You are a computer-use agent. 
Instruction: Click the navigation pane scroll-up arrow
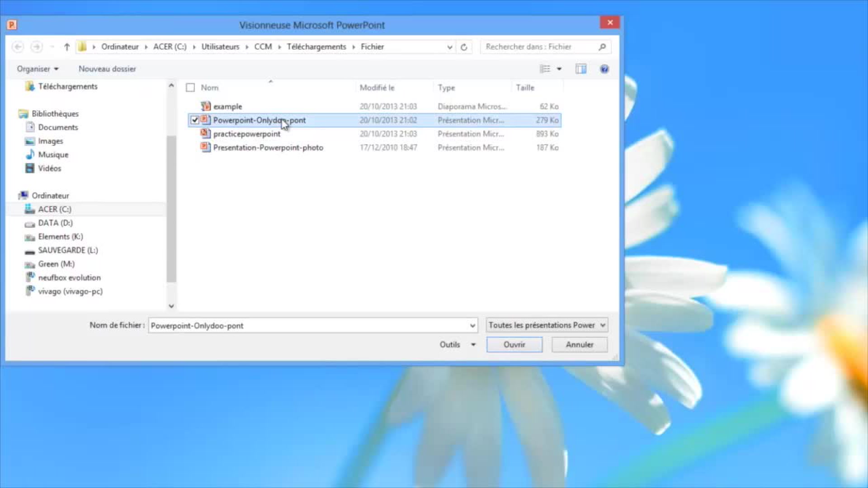click(x=171, y=85)
